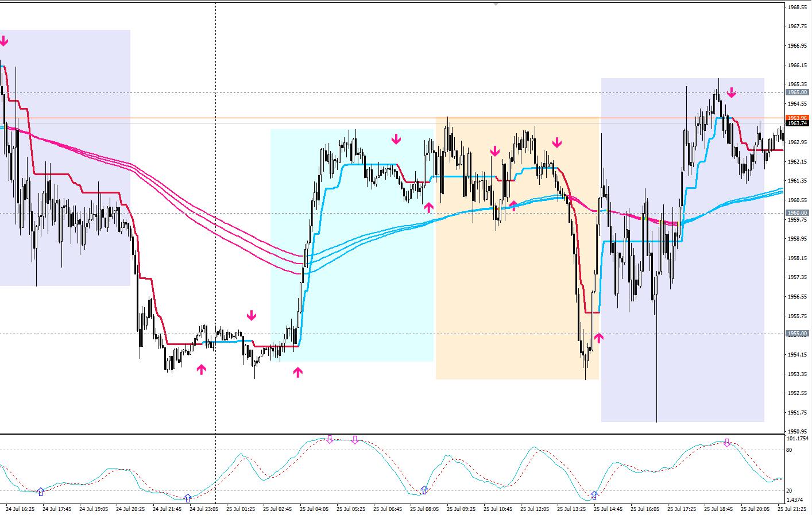Select the last magenta down arrow in the oscillator
The width and height of the screenshot is (812, 515).
(x=727, y=443)
